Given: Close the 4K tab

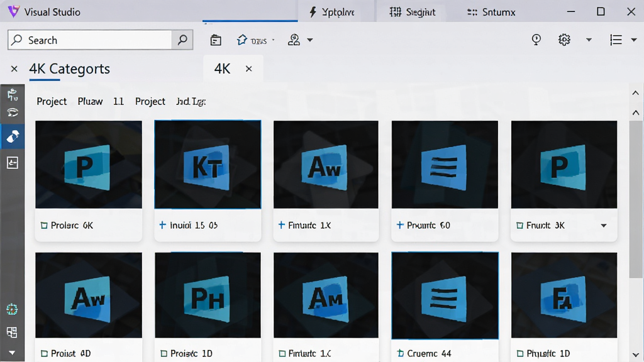Looking at the screenshot, I should click(248, 69).
